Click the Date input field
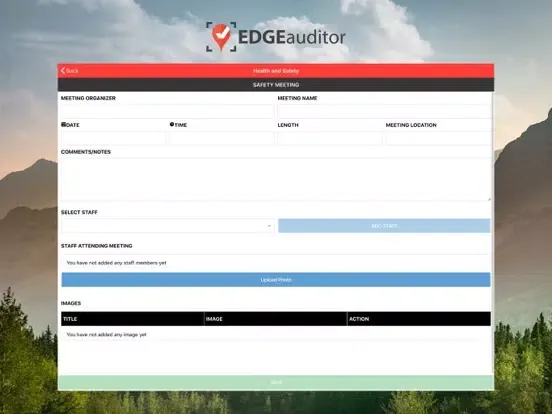The height and width of the screenshot is (414, 552). tap(113, 138)
